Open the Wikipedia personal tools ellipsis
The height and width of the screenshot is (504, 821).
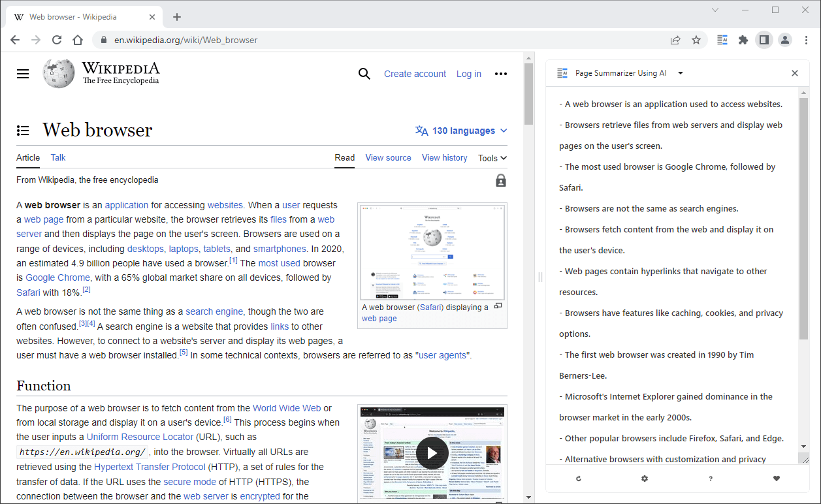(501, 74)
